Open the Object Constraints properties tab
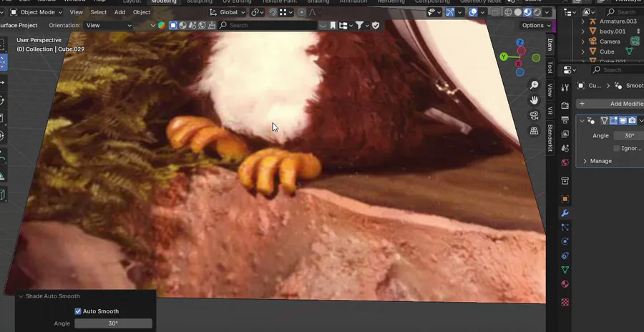 coord(565,255)
